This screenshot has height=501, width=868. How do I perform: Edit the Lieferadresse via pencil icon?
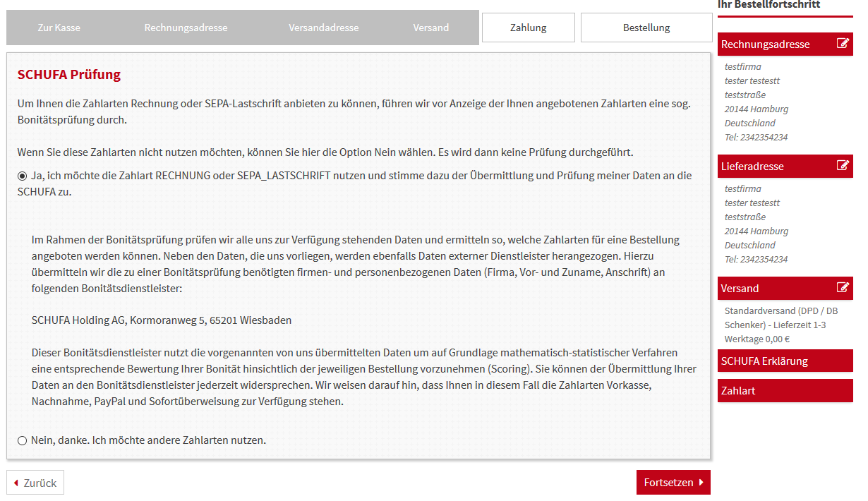tap(843, 166)
